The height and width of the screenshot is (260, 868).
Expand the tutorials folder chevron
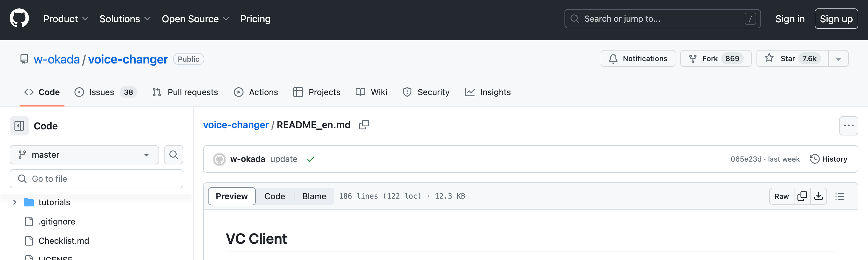pos(14,202)
